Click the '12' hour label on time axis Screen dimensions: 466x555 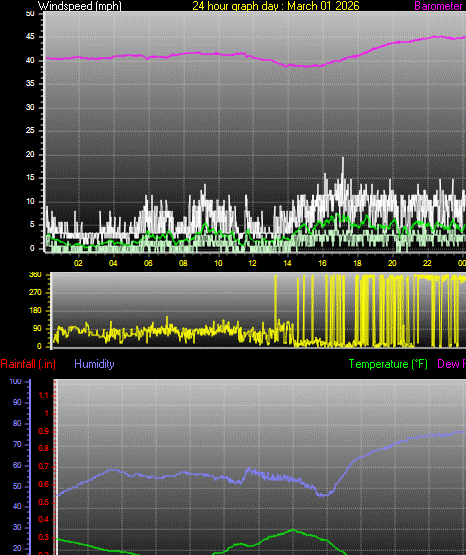(x=252, y=263)
